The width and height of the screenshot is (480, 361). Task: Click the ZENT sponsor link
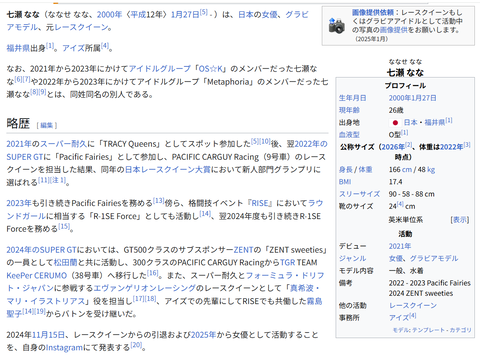[x=243, y=250]
